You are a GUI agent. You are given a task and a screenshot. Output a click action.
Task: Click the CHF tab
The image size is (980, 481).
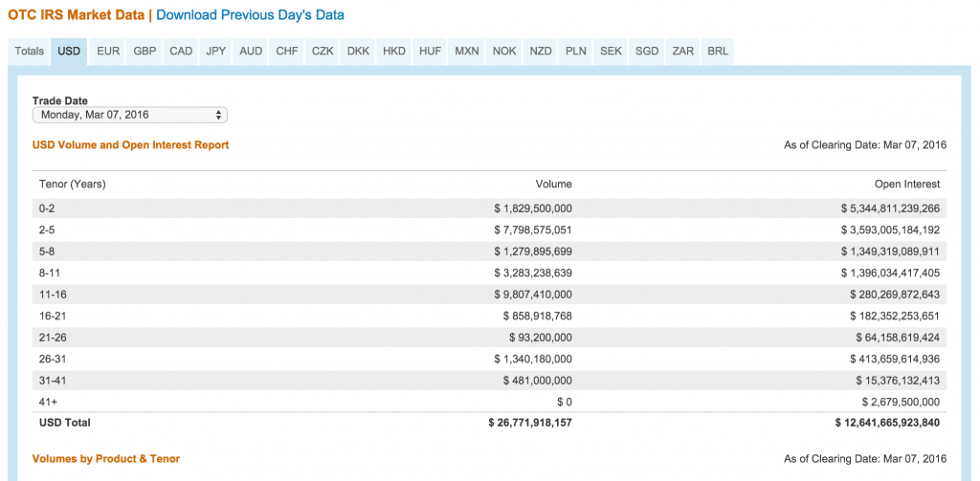[x=286, y=51]
